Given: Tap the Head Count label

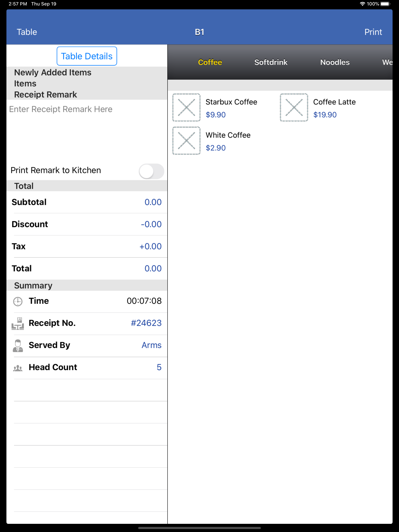Looking at the screenshot, I should [53, 367].
